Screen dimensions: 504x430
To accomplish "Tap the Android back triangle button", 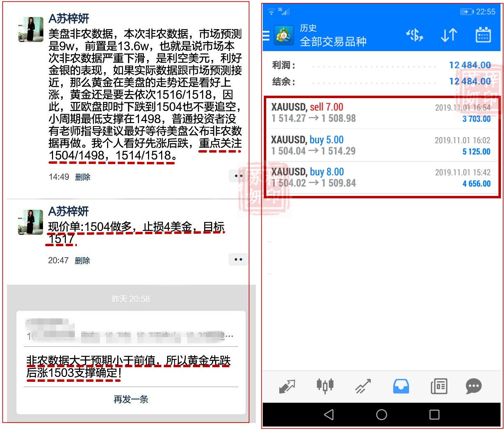I will pyautogui.click(x=329, y=415).
